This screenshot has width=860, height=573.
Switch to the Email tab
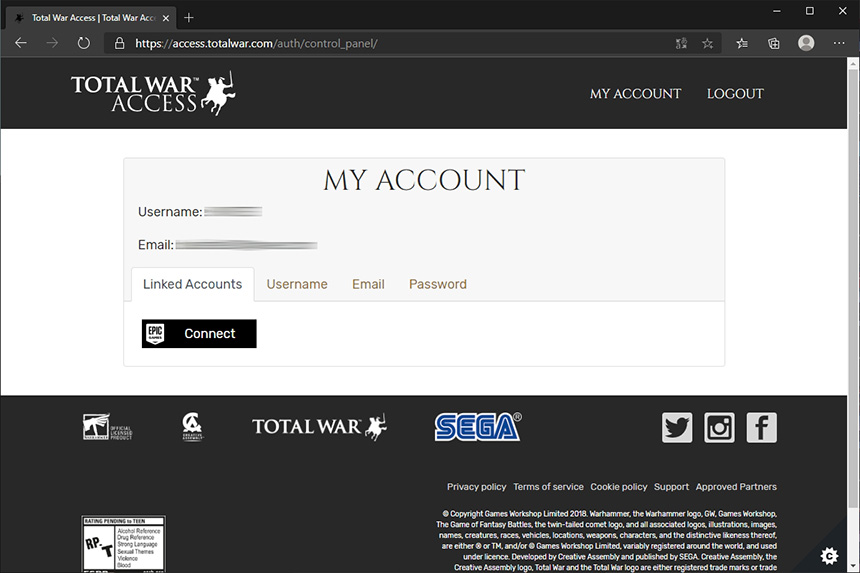click(x=368, y=284)
